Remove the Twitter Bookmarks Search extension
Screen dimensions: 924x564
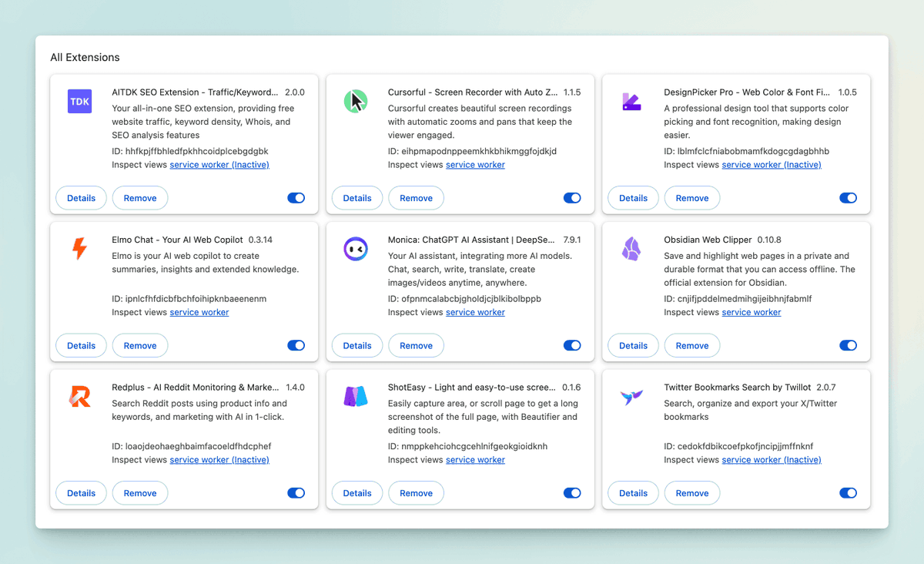[692, 493]
